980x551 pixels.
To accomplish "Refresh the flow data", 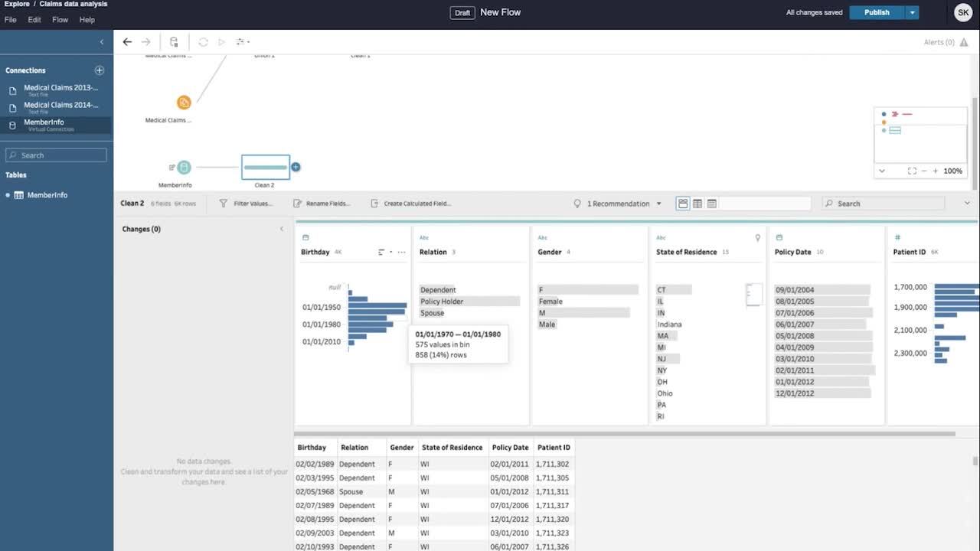I will pyautogui.click(x=203, y=42).
